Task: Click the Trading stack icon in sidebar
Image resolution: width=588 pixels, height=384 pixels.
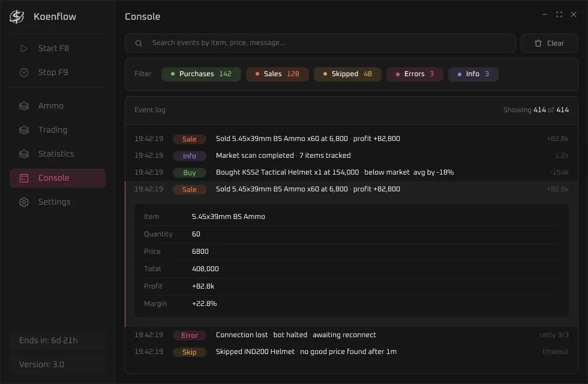Action: (23, 130)
